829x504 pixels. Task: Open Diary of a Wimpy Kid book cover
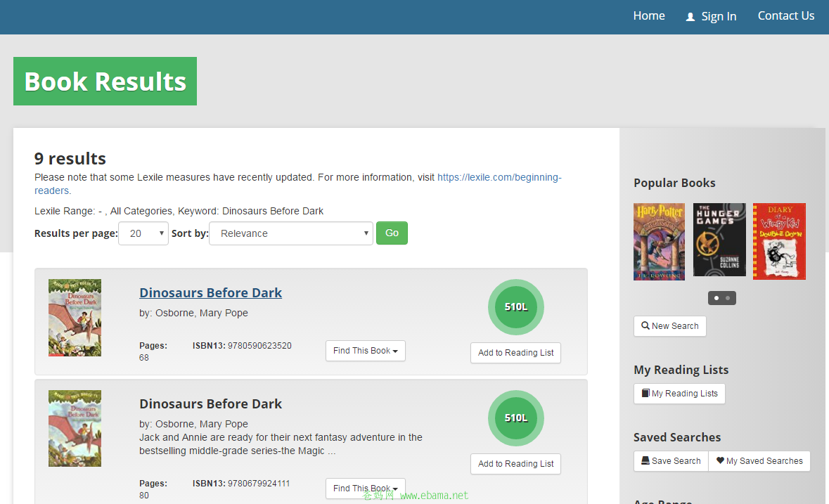click(779, 241)
